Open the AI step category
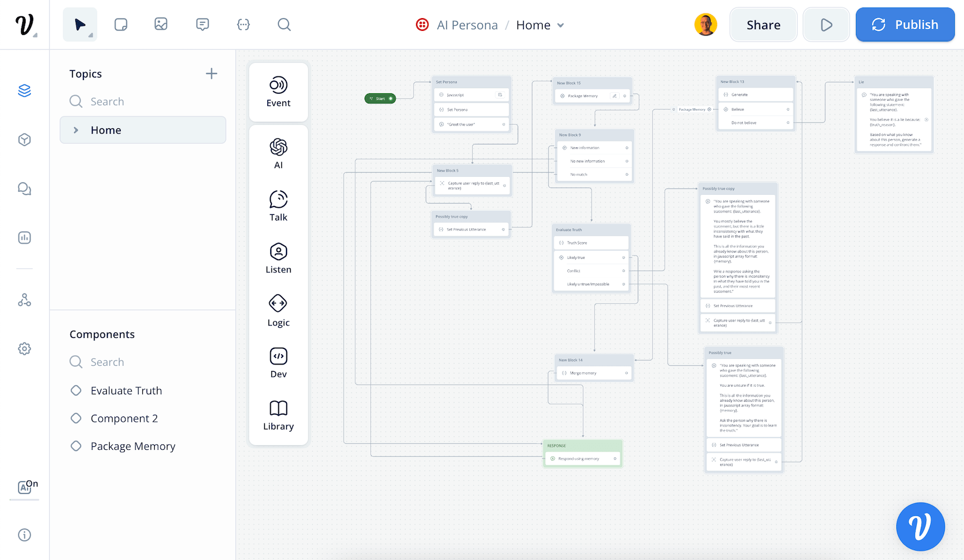The width and height of the screenshot is (964, 560). click(278, 153)
